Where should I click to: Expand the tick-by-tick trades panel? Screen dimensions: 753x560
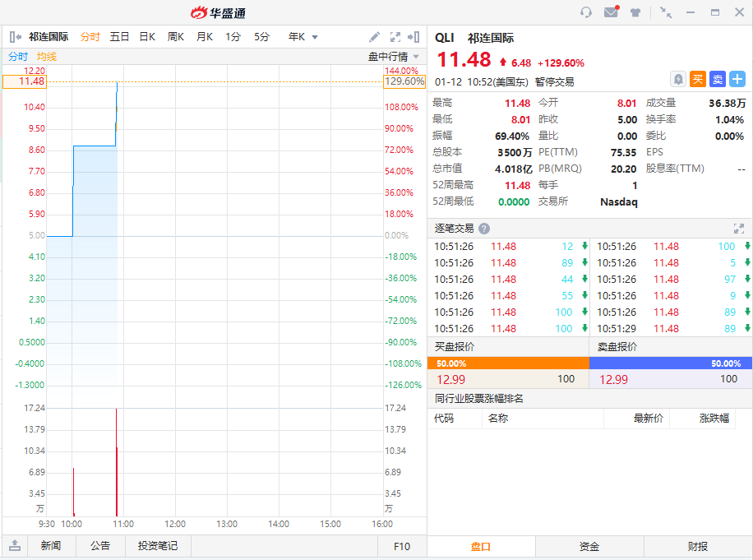pyautogui.click(x=738, y=229)
